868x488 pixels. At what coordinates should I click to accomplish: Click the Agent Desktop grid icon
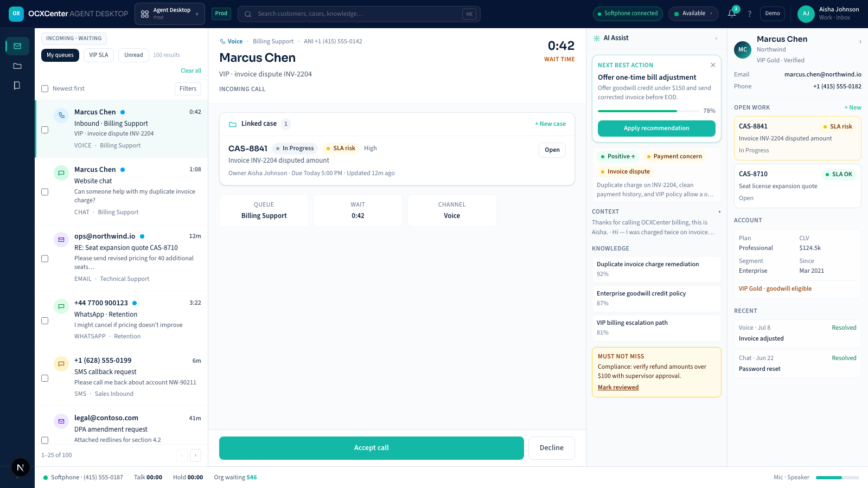pos(145,14)
